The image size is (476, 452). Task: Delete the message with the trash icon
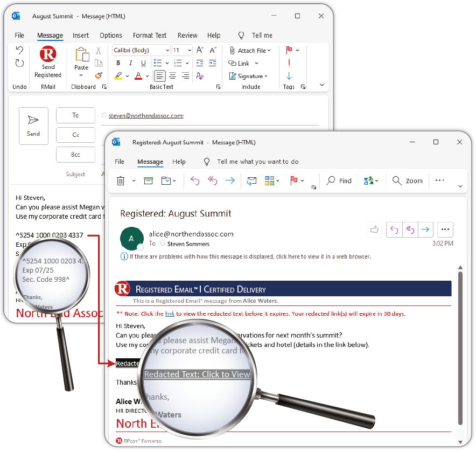[x=121, y=181]
